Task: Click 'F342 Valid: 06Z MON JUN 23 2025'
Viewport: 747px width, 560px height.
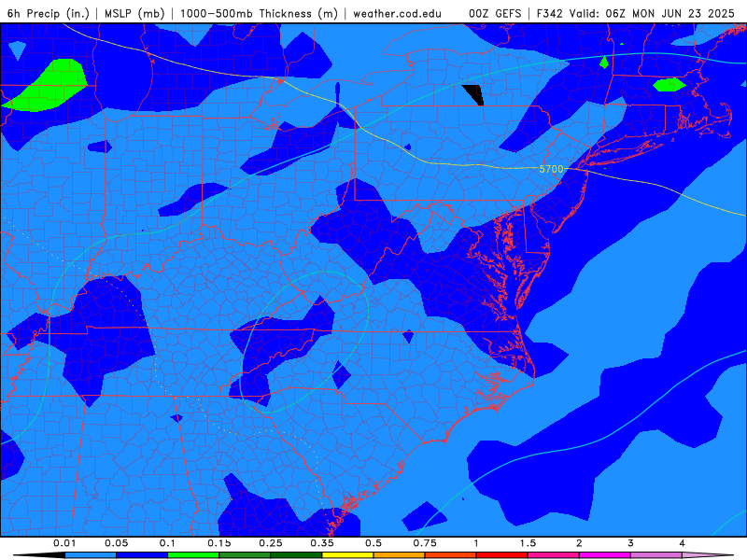Action: click(x=636, y=13)
